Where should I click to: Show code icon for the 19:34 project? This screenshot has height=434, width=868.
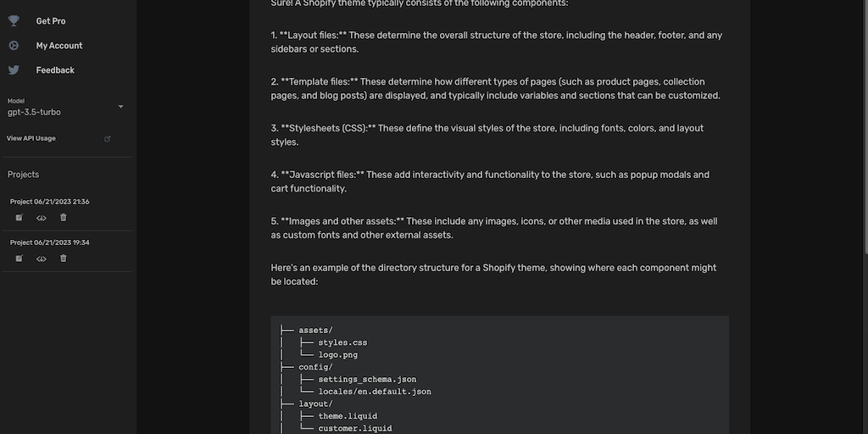coord(41,259)
